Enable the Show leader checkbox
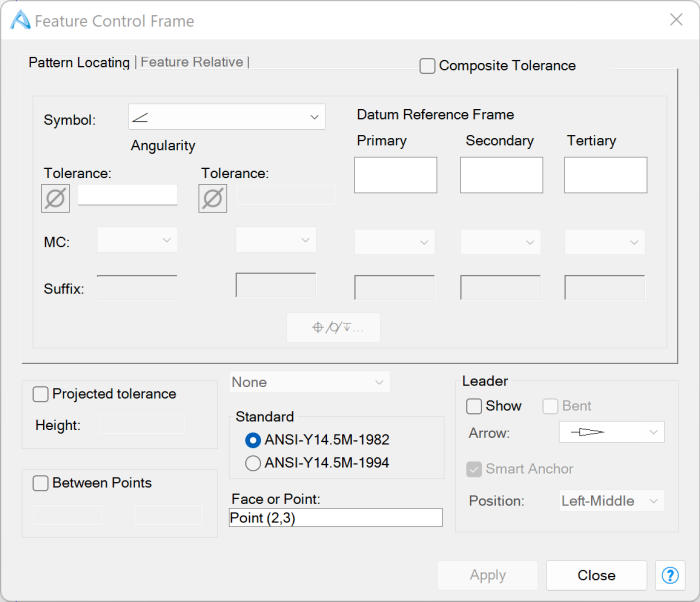The height and width of the screenshot is (602, 700). [x=475, y=406]
